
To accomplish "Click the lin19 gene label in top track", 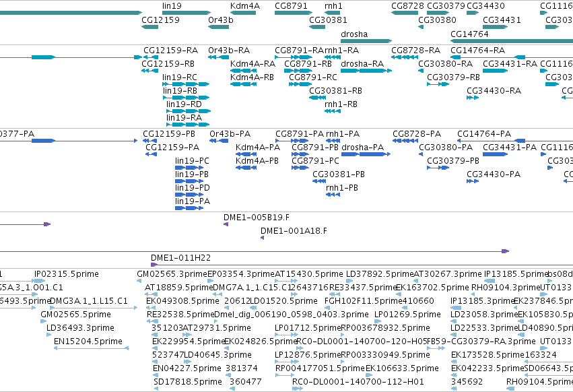I will click(172, 6).
